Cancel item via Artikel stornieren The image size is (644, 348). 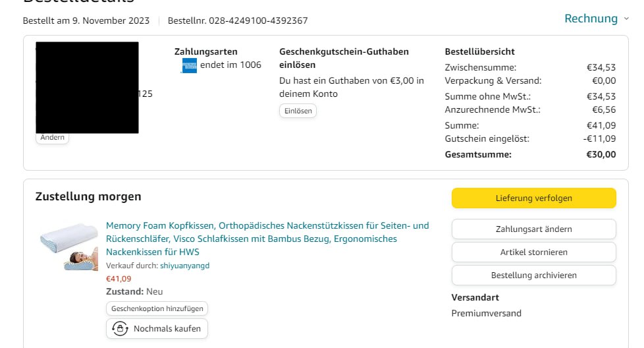(x=533, y=252)
